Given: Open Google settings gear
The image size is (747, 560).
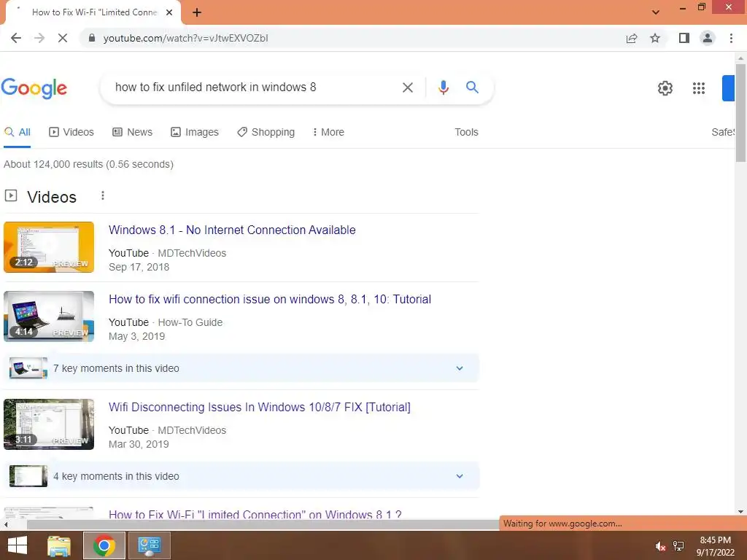Looking at the screenshot, I should (665, 88).
